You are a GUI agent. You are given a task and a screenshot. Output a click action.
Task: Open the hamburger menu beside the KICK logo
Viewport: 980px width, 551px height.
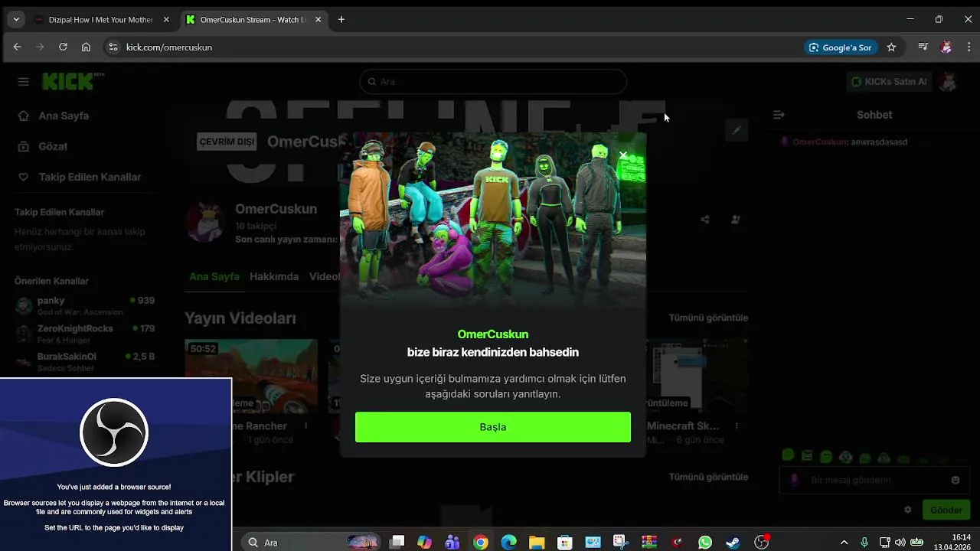coord(24,82)
